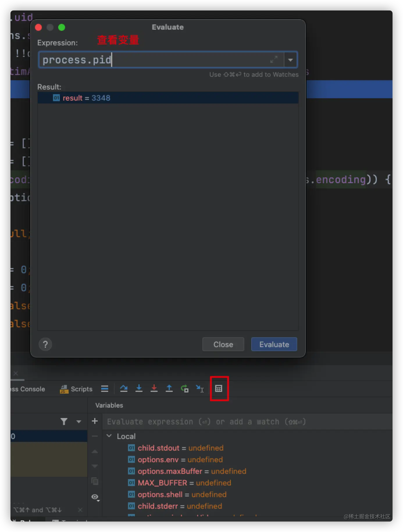Click the expand expression field icon
The image size is (403, 532).
[274, 60]
